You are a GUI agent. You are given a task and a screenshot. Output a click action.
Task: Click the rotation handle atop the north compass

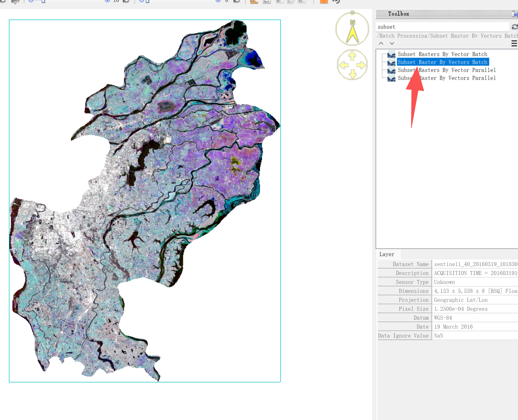pos(352,13)
